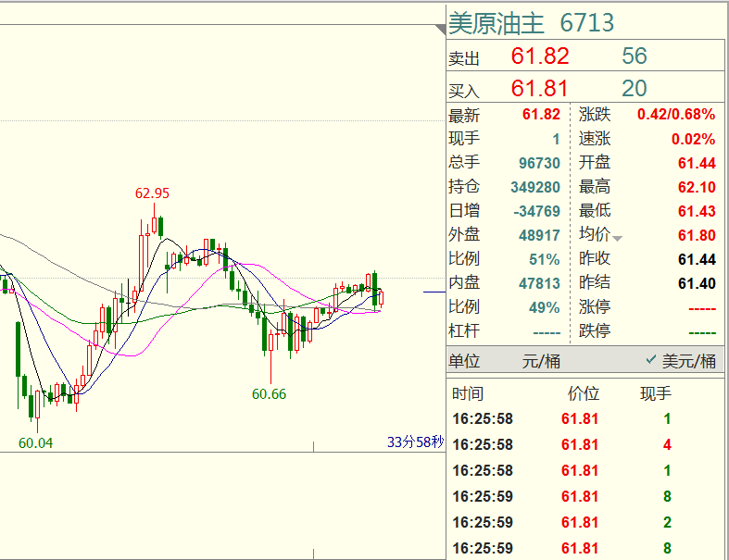Viewport: 729px width, 560px height.
Task: Click the 最新 value 61.82
Action: click(541, 115)
